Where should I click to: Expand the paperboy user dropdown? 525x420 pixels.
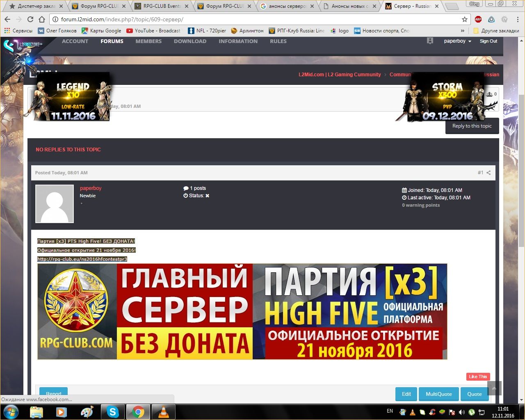tap(458, 41)
